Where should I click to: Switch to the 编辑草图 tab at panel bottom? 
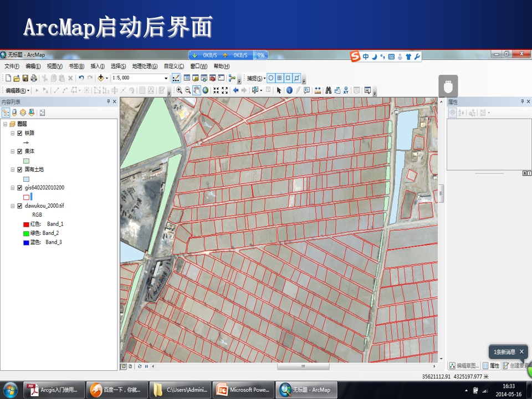tap(464, 365)
